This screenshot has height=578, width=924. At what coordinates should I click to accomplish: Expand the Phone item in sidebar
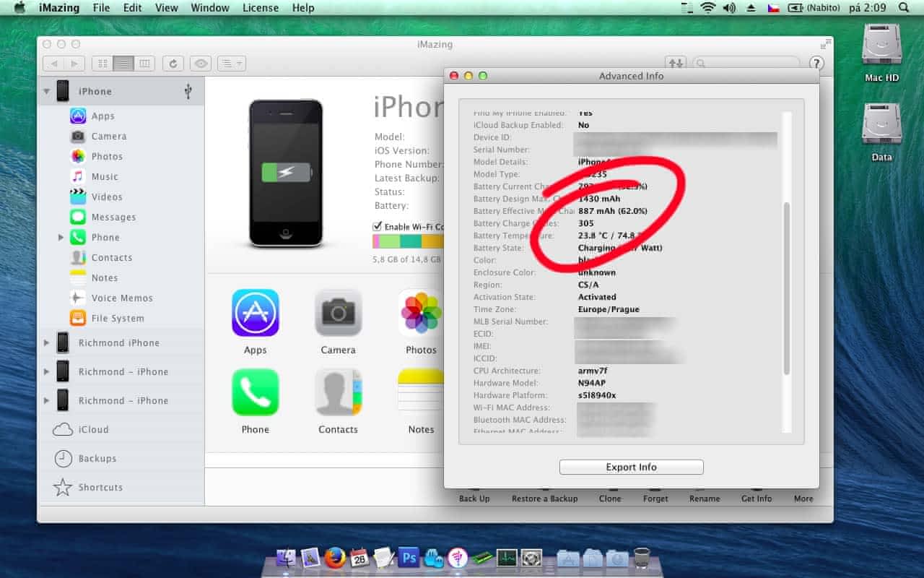(61, 237)
